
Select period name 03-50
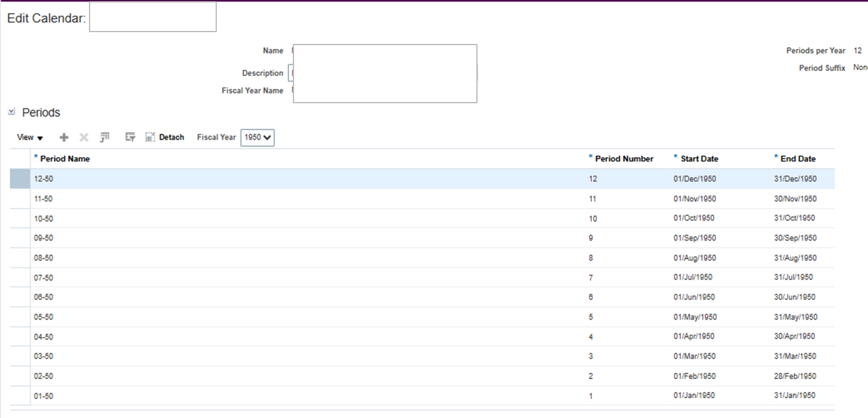[43, 356]
